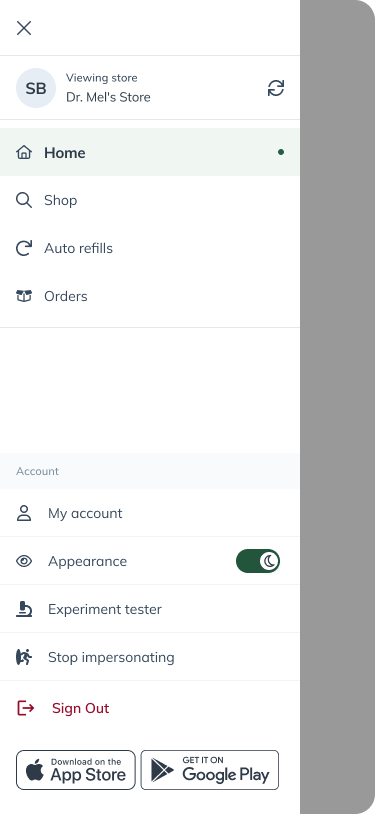Click the house icon beside Home

click(x=24, y=152)
